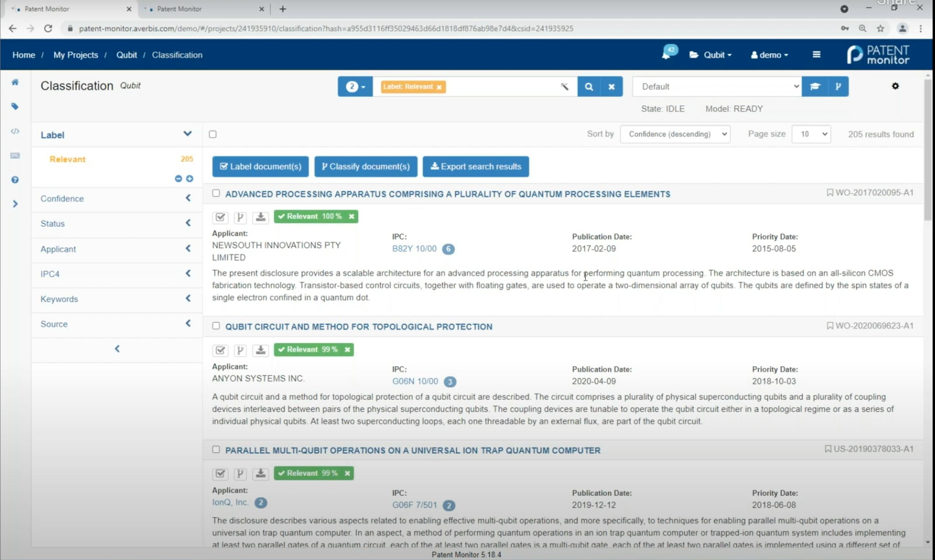This screenshot has width=935, height=560.
Task: Check the select-all documents checkbox
Action: pos(213,134)
